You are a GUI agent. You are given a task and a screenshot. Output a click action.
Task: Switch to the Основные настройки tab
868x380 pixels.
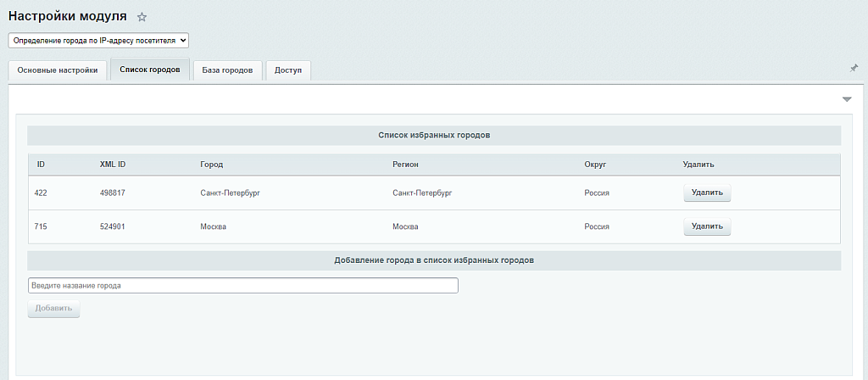point(58,70)
